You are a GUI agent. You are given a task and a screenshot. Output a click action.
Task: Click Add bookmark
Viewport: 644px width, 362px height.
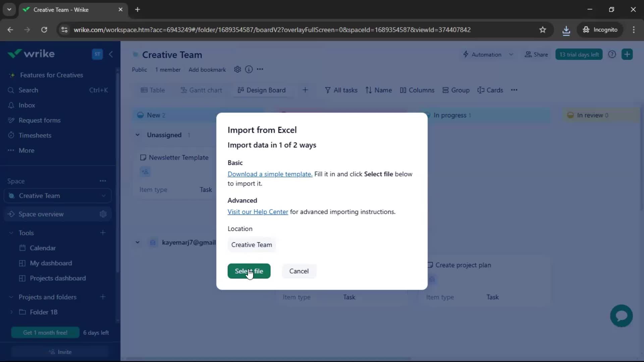(207, 70)
